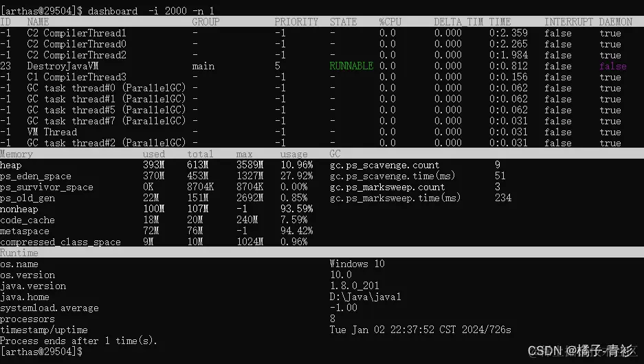This screenshot has height=364, width=644.
Task: Click the '1.8.0_201' java version value
Action: point(355,286)
